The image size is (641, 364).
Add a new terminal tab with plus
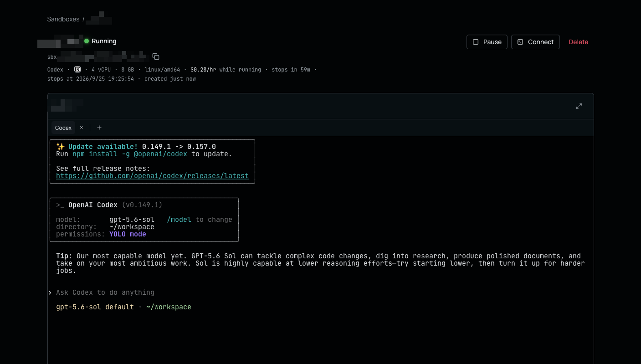pos(99,128)
